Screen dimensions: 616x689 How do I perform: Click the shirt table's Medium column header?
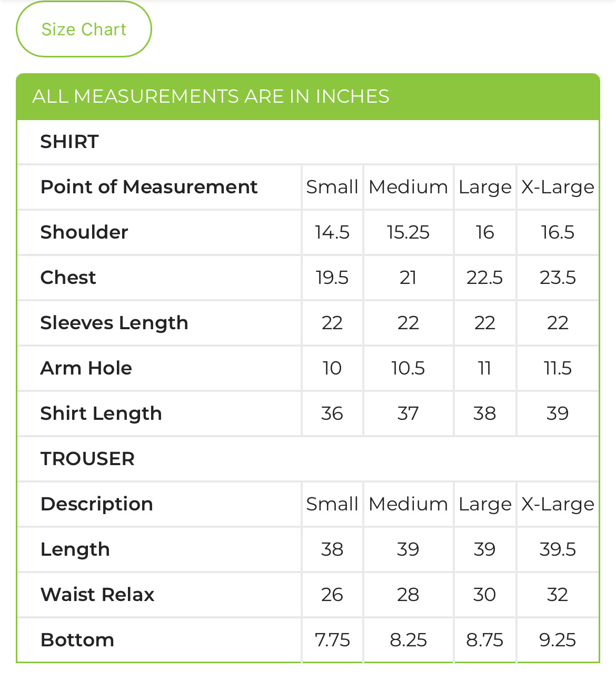coord(408,187)
